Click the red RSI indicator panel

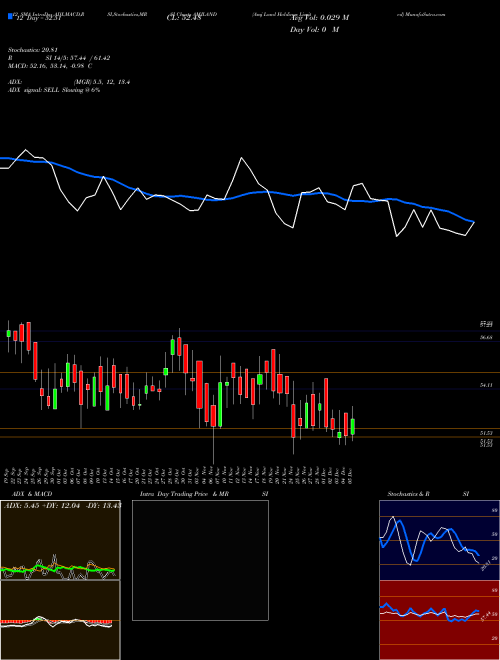439,620
